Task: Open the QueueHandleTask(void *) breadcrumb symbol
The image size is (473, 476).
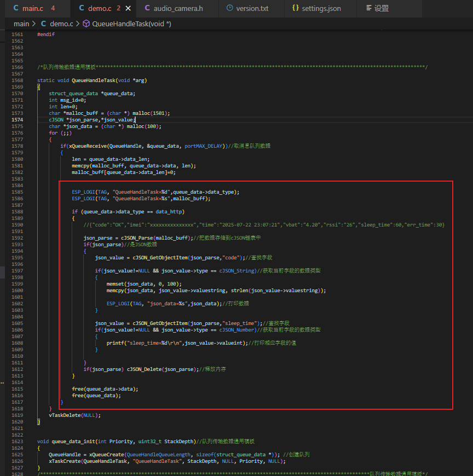Action: click(131, 24)
